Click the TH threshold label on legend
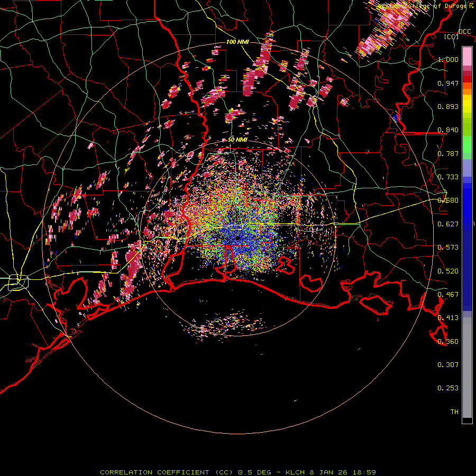Screen dimensions: 476x476 tap(454, 412)
